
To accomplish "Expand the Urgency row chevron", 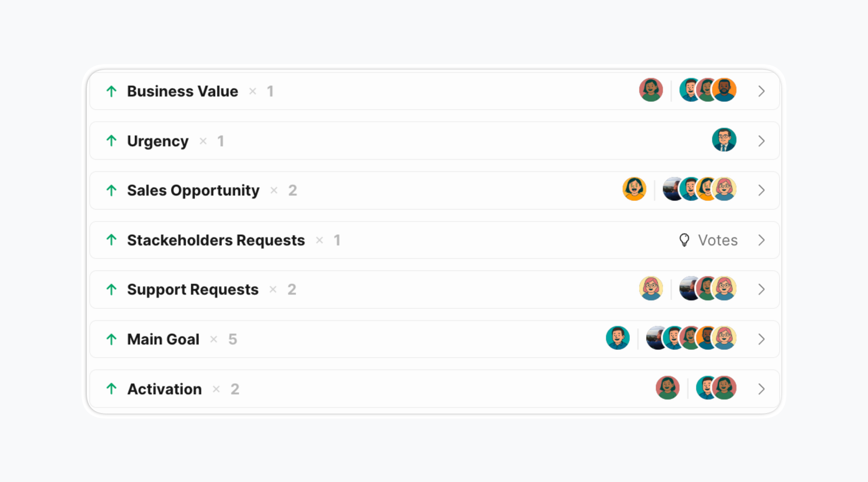I will point(761,141).
